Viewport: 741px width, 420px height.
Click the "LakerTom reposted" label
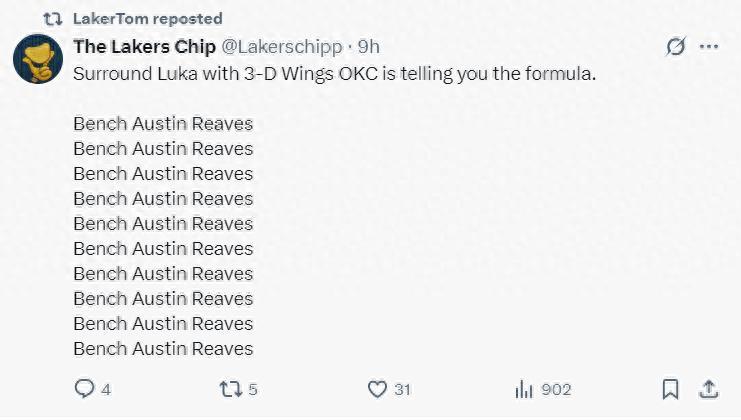[148, 19]
